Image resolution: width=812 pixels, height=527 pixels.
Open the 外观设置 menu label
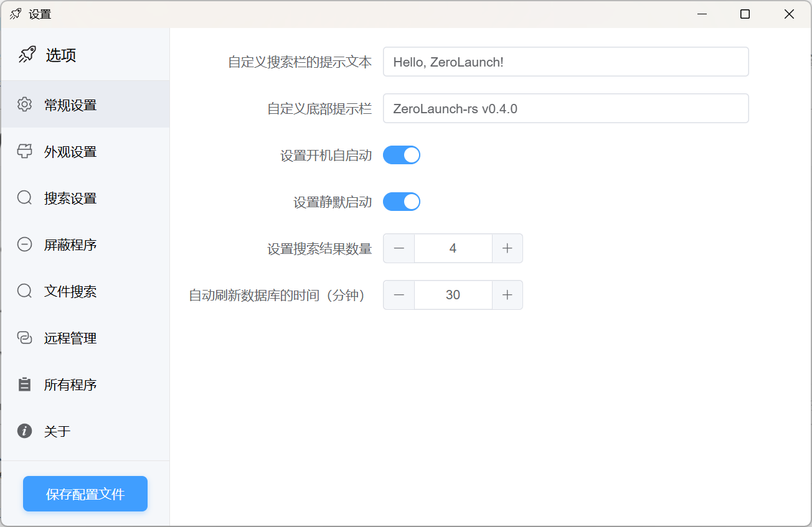click(x=70, y=152)
